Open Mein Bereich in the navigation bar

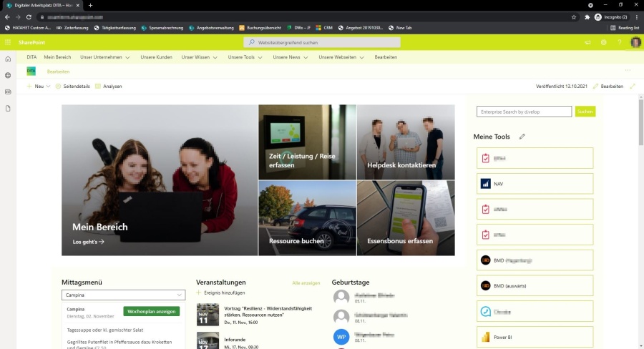point(57,57)
